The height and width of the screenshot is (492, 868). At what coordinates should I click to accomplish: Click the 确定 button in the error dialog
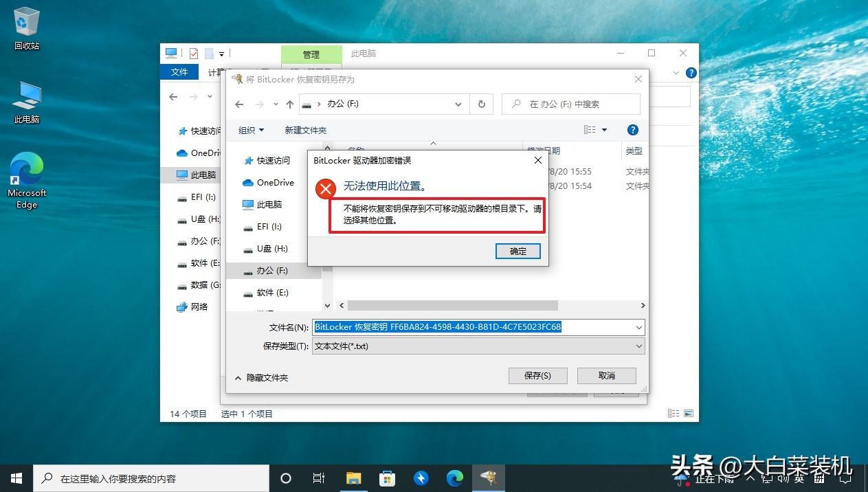[518, 251]
